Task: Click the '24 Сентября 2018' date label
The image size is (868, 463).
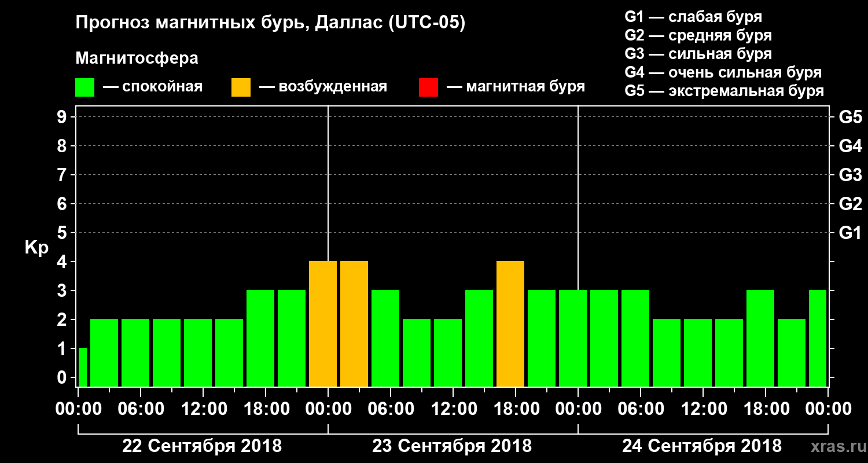Action: pyautogui.click(x=702, y=446)
